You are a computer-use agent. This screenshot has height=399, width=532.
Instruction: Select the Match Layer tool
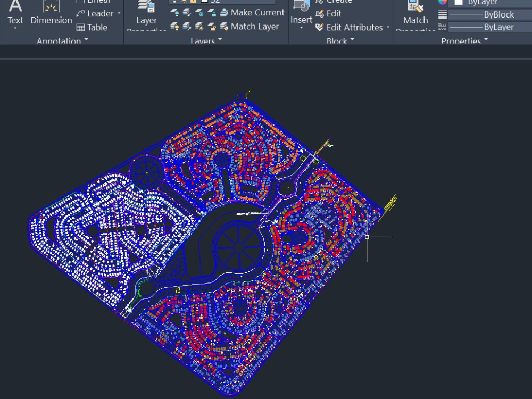[x=226, y=27]
